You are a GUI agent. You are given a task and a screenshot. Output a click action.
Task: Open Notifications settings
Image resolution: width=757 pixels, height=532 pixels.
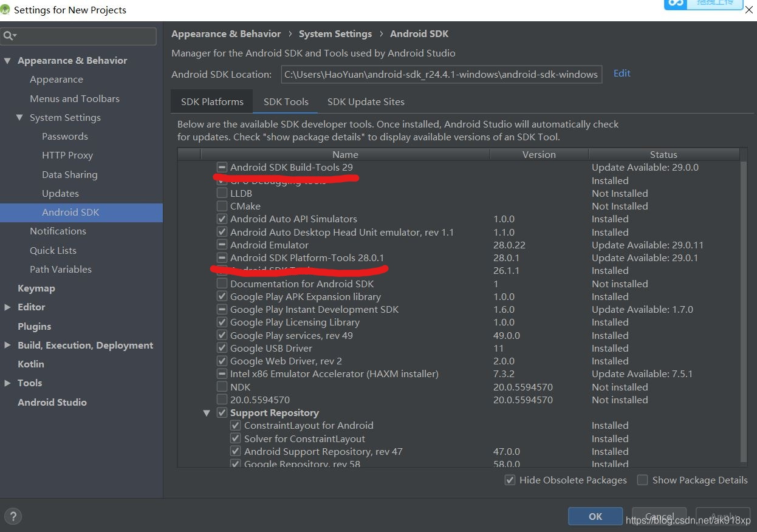tap(58, 231)
